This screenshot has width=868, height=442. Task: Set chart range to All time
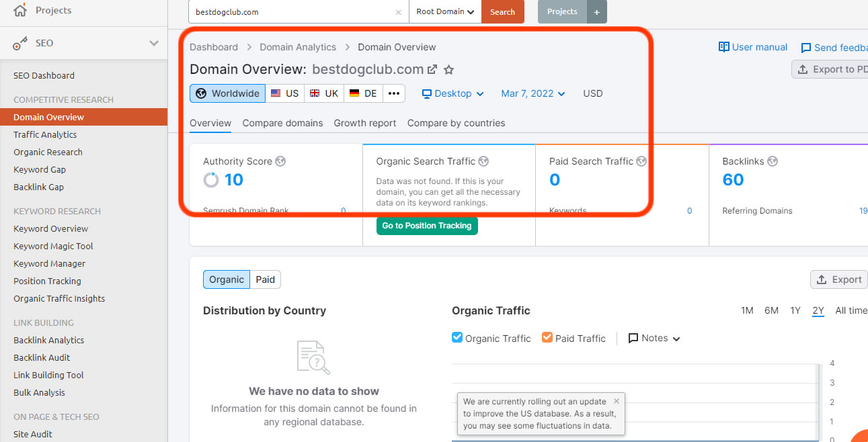(851, 310)
